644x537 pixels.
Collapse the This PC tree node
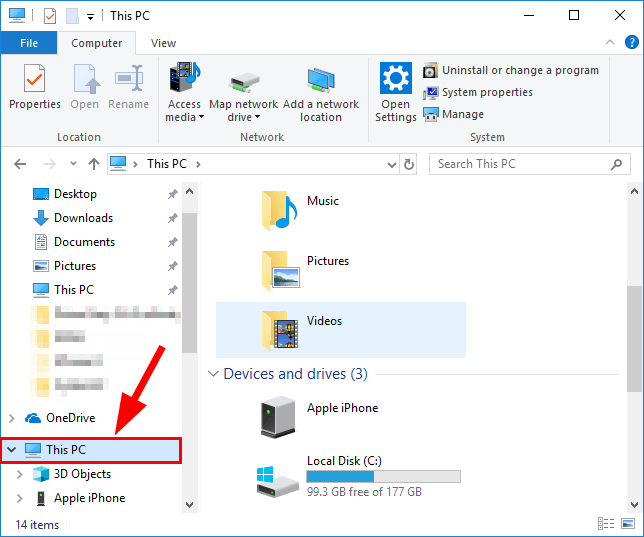coord(12,450)
